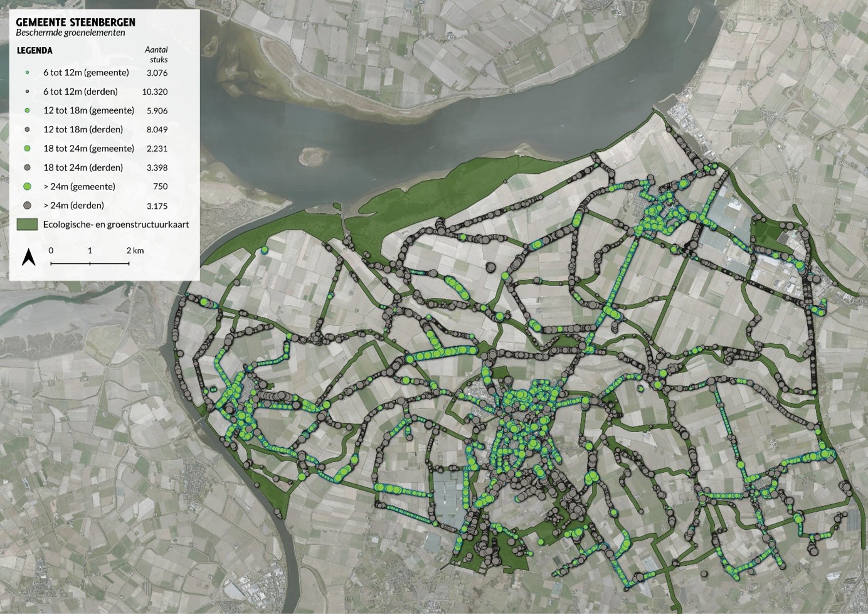
Task: Click the Beschermde groenelementen subtitle
Action: (70, 33)
